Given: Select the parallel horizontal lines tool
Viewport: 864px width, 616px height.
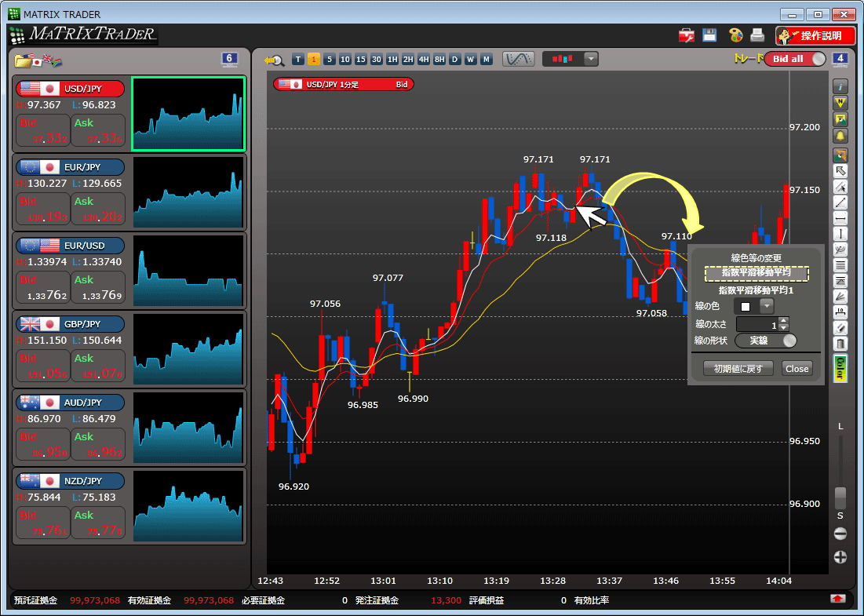Looking at the screenshot, I should [840, 265].
